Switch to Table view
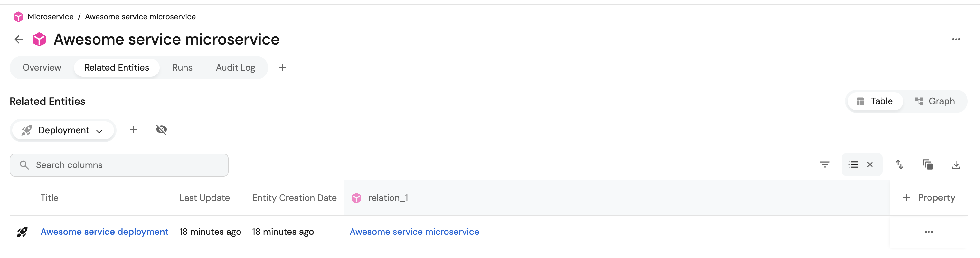Viewport: 980px width, 258px height. tap(875, 101)
